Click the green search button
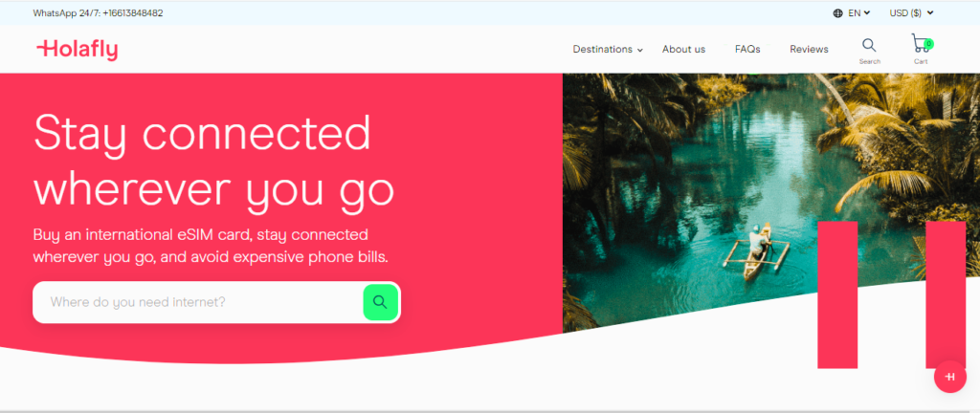This screenshot has height=413, width=980. pos(381,302)
